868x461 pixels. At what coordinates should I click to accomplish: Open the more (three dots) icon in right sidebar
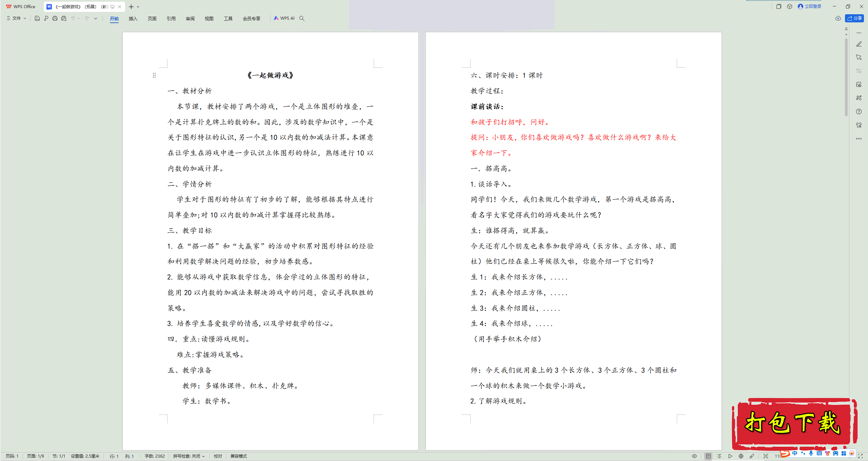click(x=859, y=139)
